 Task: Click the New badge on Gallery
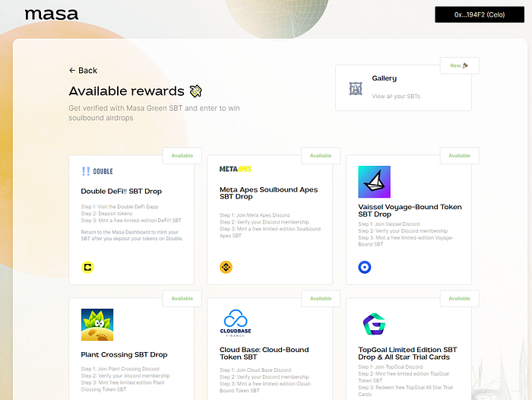click(459, 65)
